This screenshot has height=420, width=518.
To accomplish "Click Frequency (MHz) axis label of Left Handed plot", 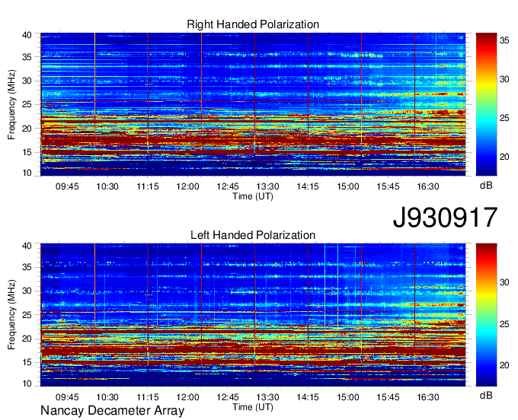I will (x=11, y=315).
